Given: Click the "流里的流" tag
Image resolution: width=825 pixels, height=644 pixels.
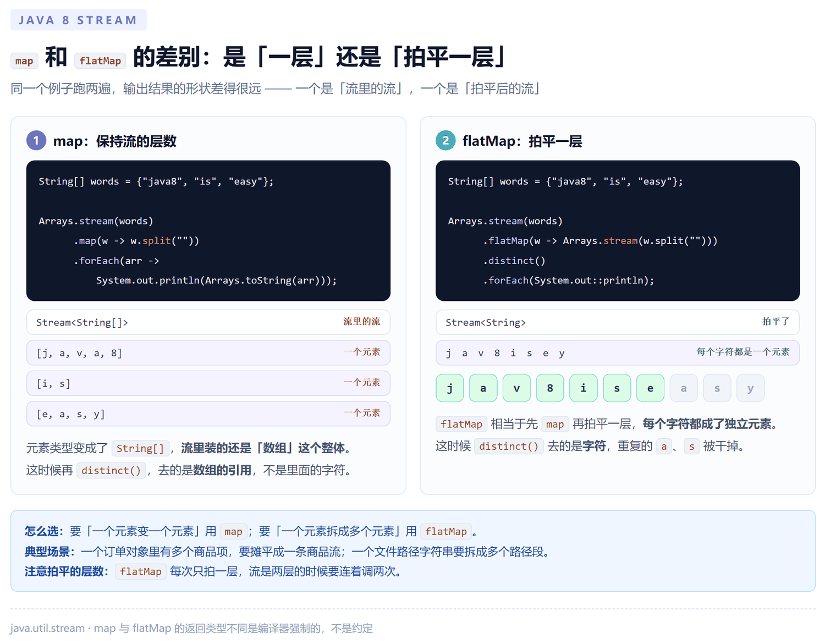Looking at the screenshot, I should [361, 322].
